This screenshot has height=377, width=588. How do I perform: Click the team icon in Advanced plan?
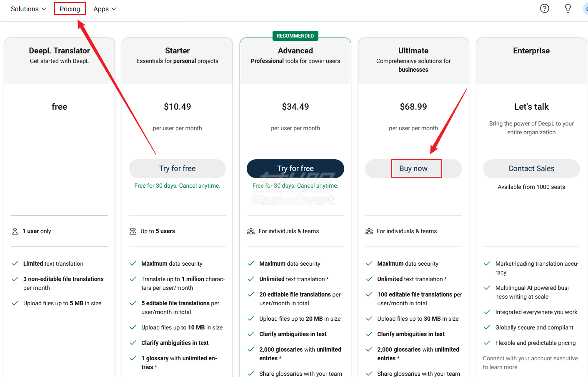pos(251,231)
